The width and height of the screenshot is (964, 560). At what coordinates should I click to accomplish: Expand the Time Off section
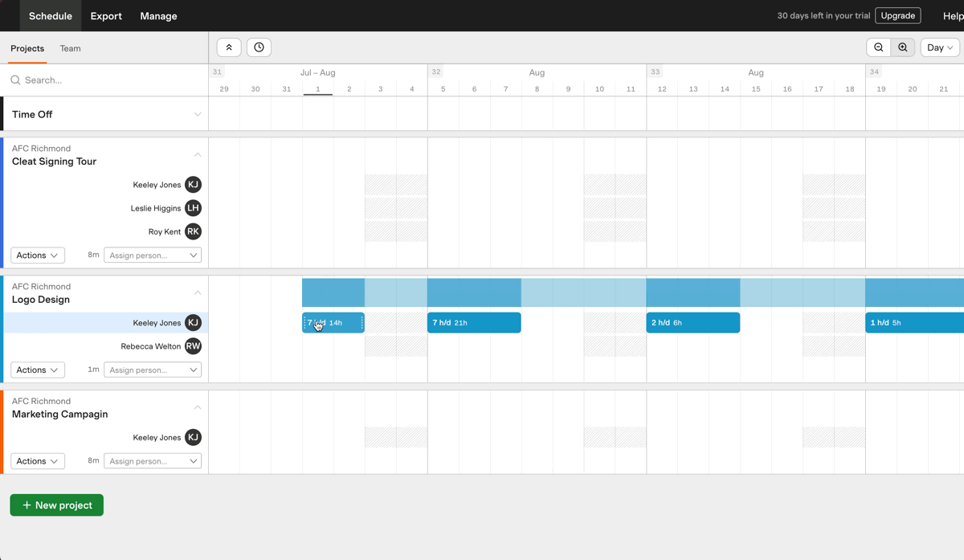(x=198, y=114)
